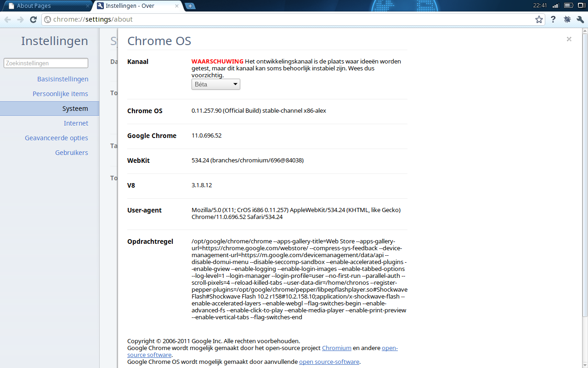Click the globe site icon in the address bar
This screenshot has height=368, width=588.
coord(47,19)
